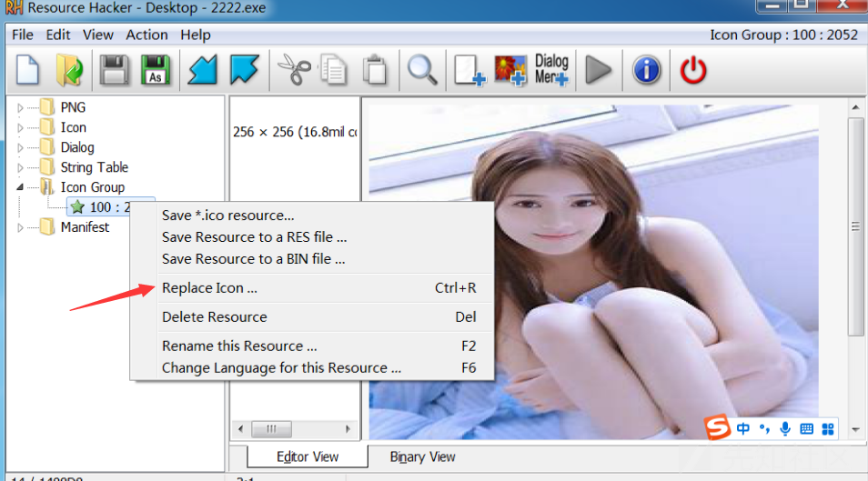Collapse the Icon Group tree node

[x=21, y=187]
